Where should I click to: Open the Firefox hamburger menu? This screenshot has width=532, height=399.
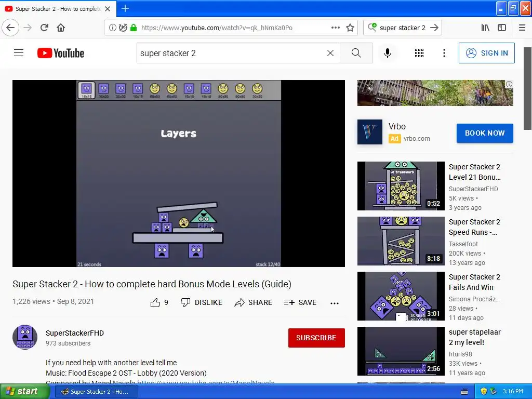(x=522, y=28)
